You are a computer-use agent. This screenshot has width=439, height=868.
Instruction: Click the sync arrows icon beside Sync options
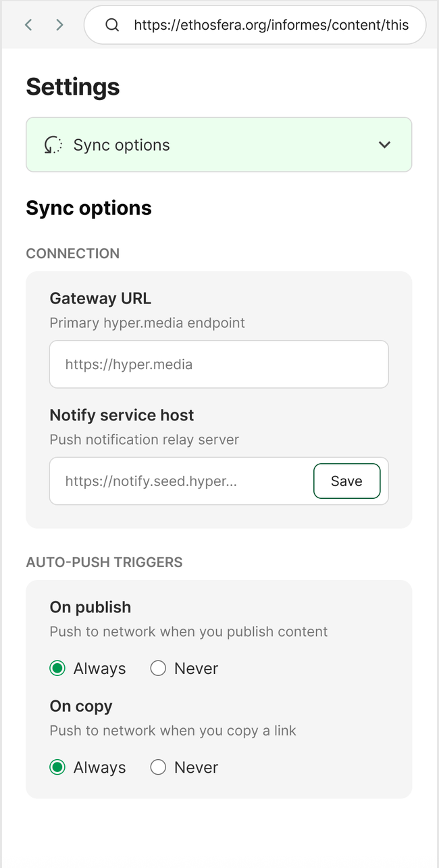click(x=53, y=145)
